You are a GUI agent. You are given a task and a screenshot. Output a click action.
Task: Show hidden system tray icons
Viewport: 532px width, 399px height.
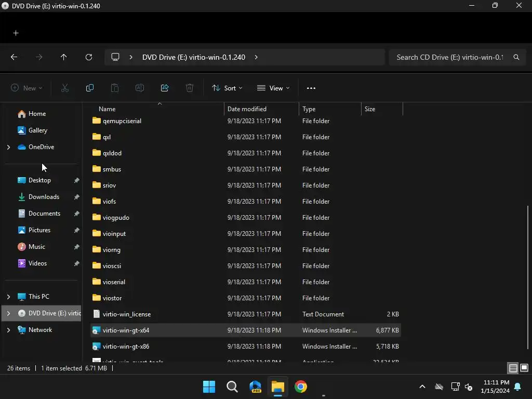[x=422, y=387]
